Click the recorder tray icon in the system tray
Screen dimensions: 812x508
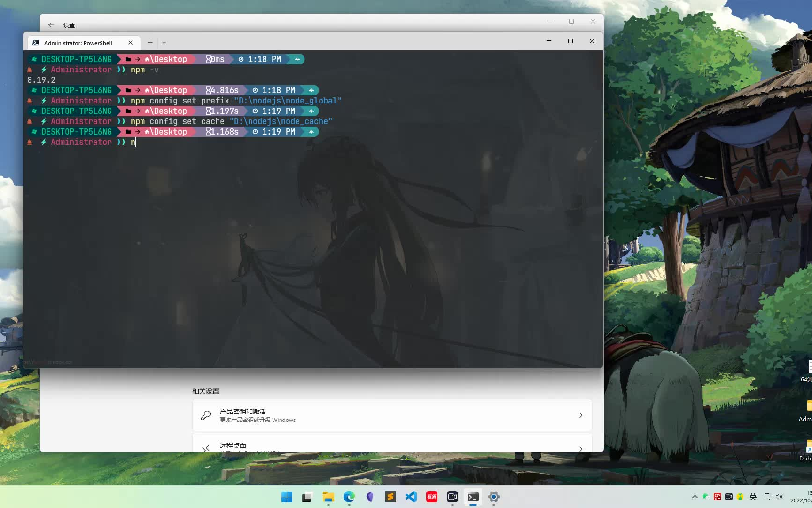pos(729,497)
